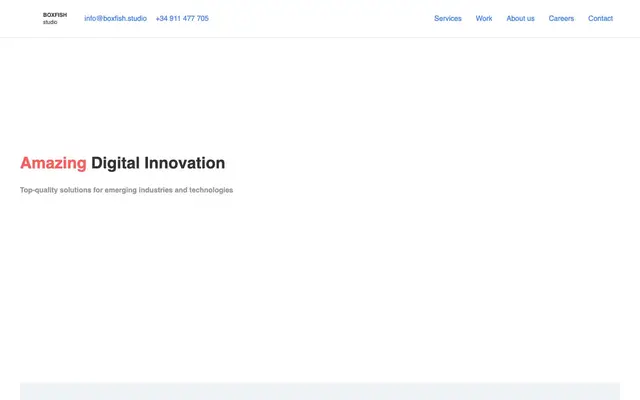Call the +34 911 477 705 number
The height and width of the screenshot is (400, 640).
182,18
